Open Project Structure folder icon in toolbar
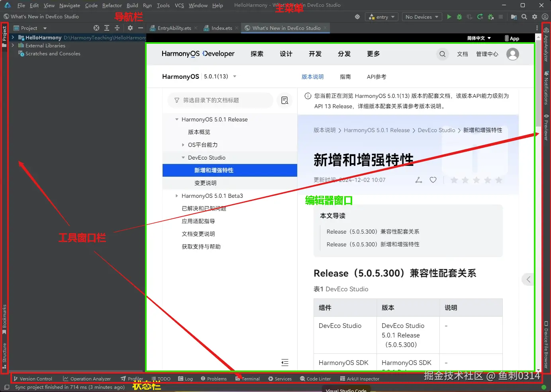Image resolution: width=551 pixels, height=392 pixels. click(514, 17)
